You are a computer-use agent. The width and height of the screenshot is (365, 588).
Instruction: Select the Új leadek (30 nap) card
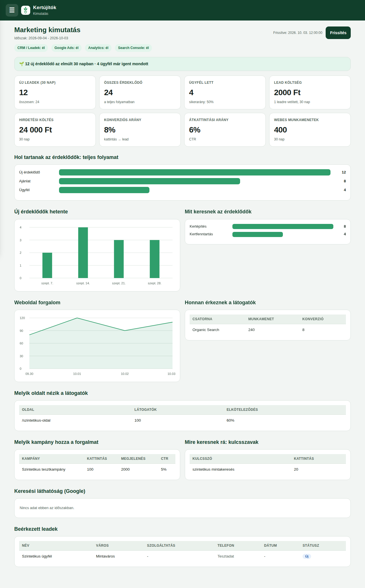(55, 92)
